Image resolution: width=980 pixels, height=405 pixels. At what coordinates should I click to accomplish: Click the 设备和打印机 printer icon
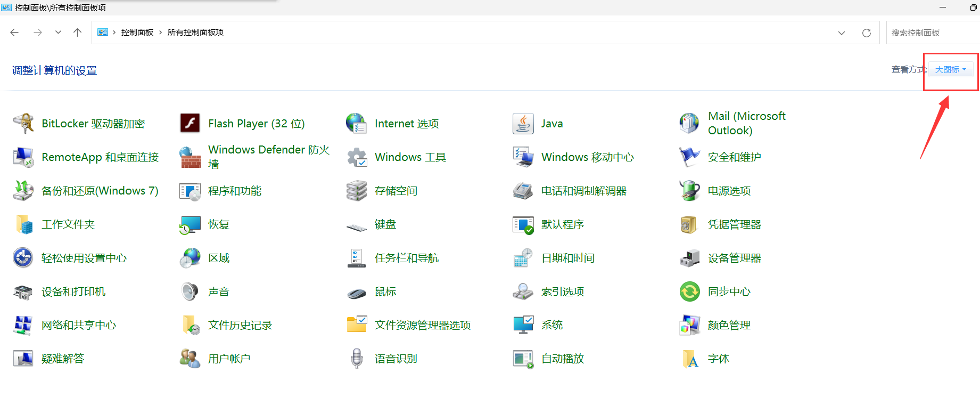23,291
